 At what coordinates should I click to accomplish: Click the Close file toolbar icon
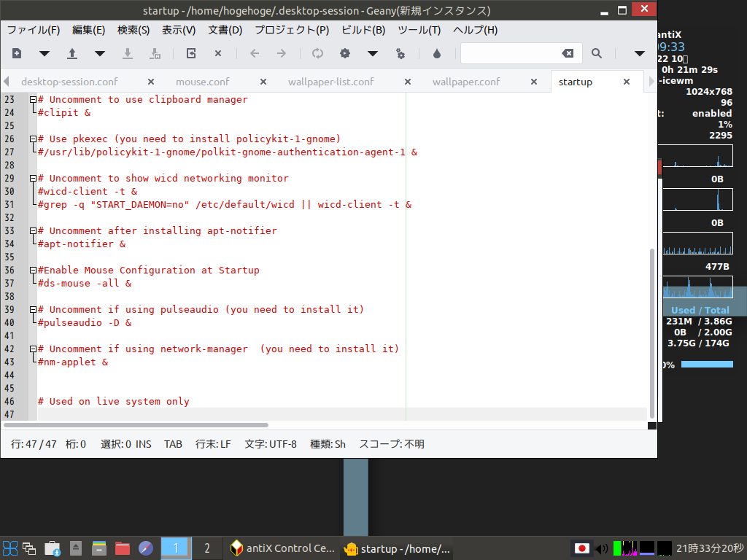pos(218,53)
